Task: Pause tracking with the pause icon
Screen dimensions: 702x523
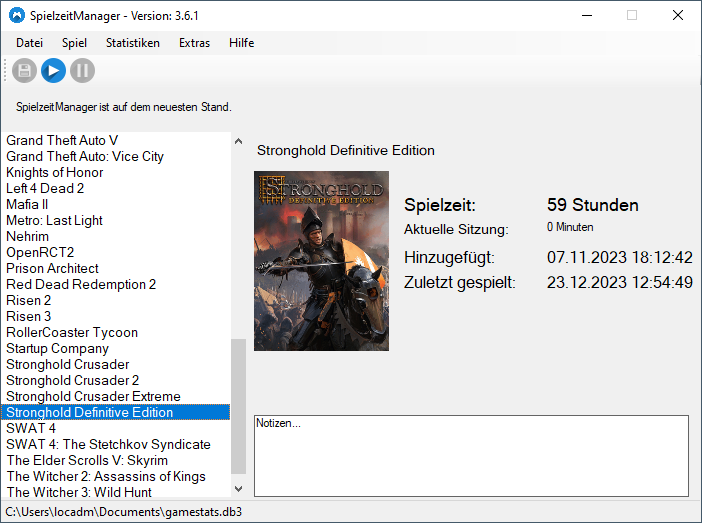Action: coord(82,71)
